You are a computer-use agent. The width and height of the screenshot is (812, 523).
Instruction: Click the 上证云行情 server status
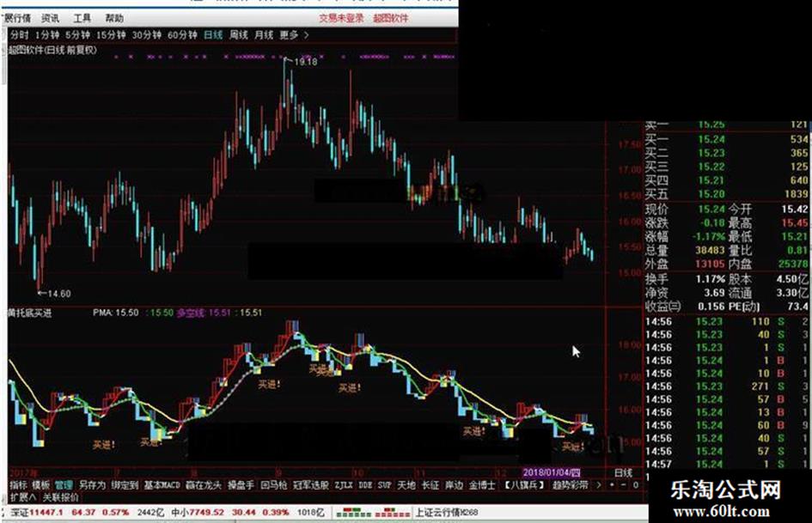point(447,513)
